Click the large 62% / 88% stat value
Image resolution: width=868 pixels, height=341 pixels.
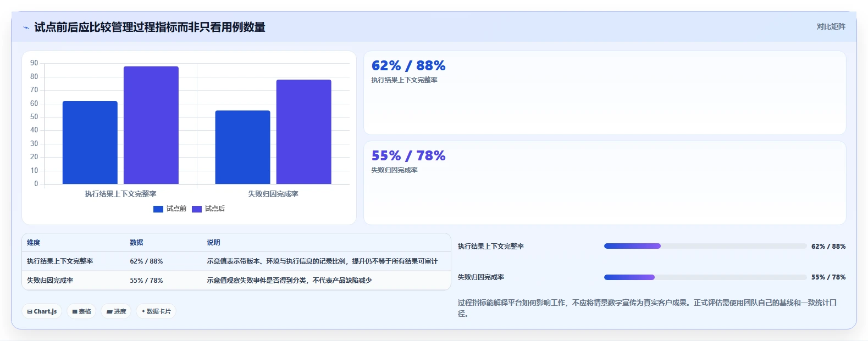click(408, 66)
